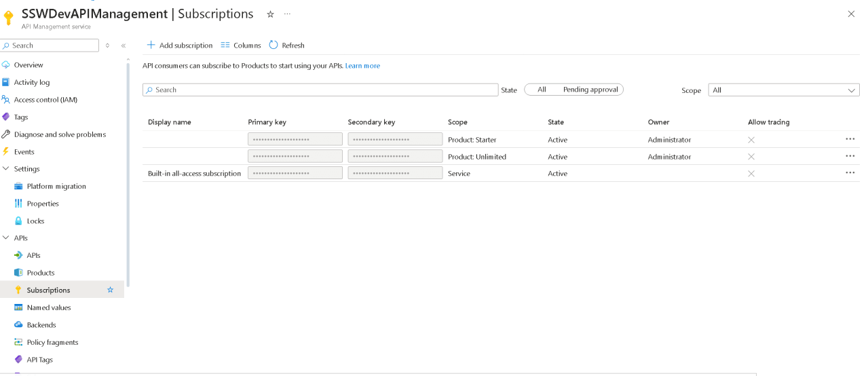Select the All state filter
The image size is (868, 376).
point(542,90)
